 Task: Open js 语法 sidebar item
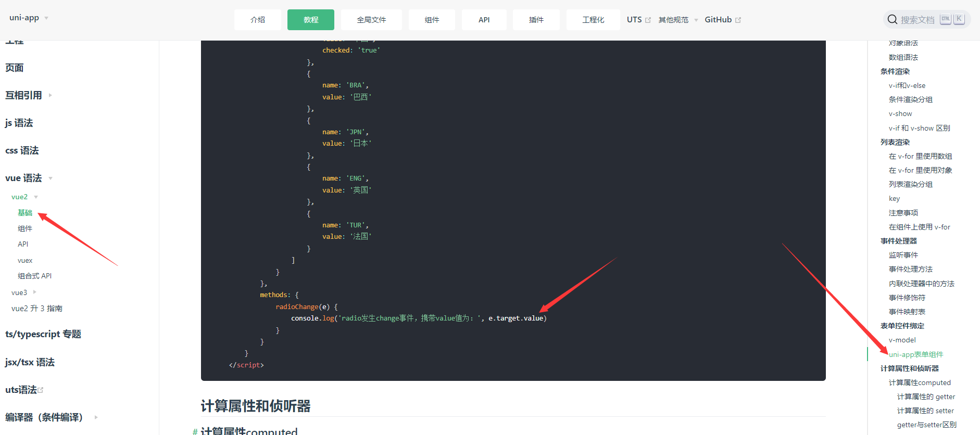point(19,123)
